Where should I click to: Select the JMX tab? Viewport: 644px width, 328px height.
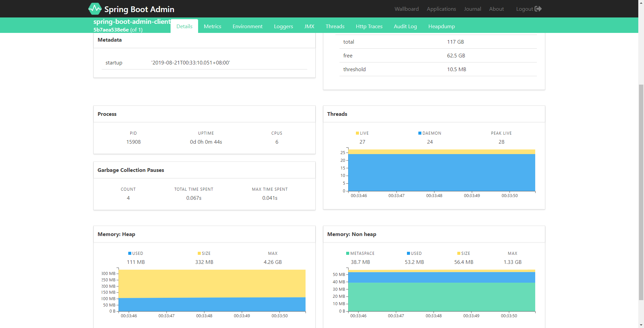click(309, 26)
